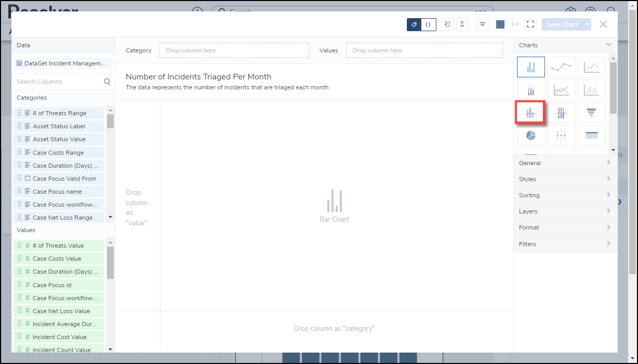Select # of Threats Value item

point(59,246)
